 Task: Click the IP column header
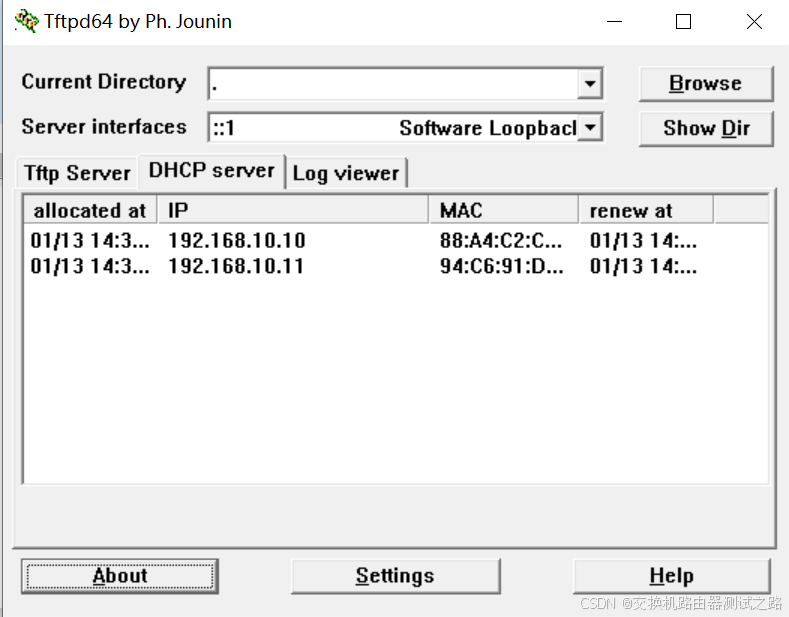click(293, 210)
